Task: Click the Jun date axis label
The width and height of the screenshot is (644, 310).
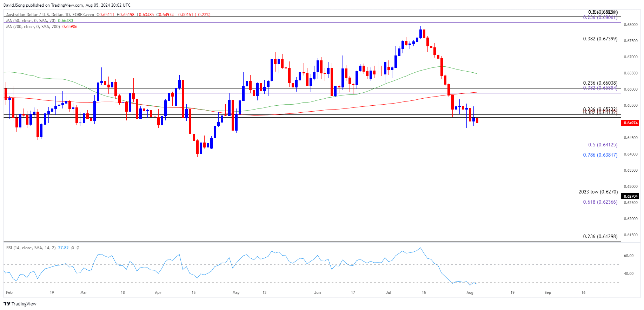Action: [x=318, y=292]
